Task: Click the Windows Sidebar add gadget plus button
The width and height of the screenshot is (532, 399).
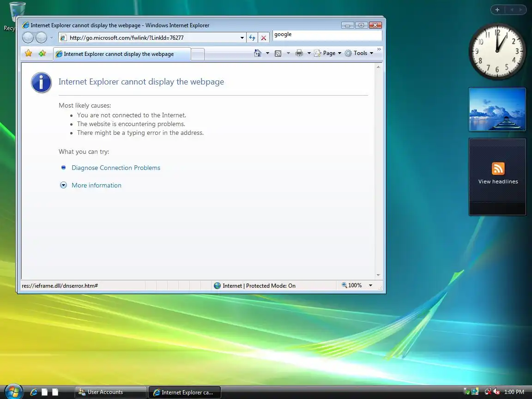Action: point(497,10)
